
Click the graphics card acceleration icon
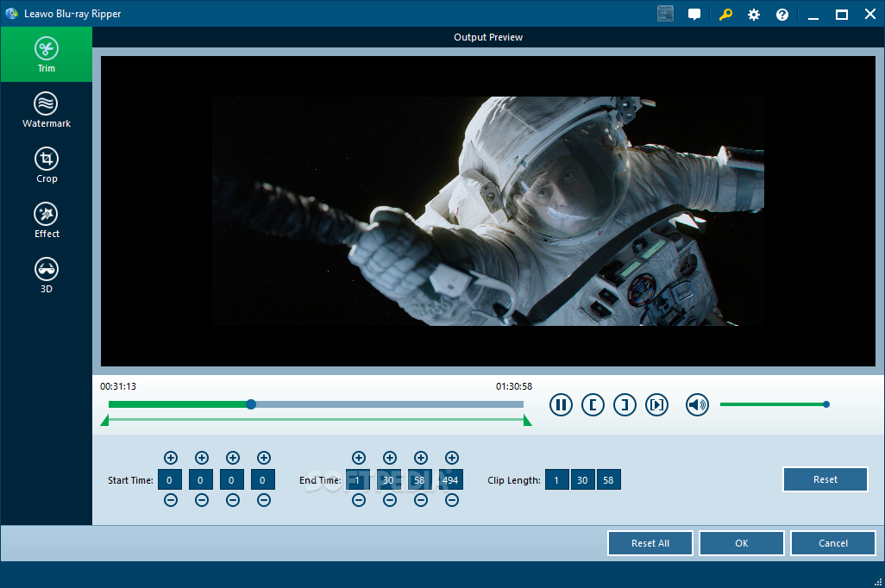coord(665,14)
